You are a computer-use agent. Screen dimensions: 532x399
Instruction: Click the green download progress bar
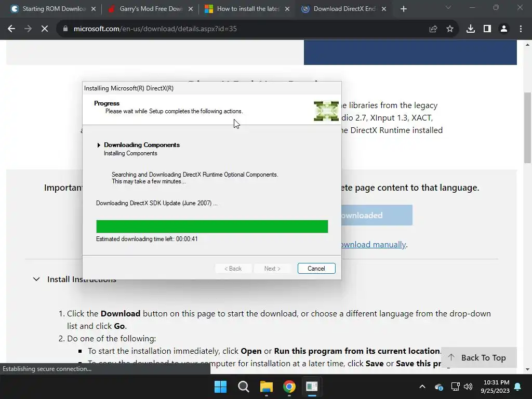(212, 227)
